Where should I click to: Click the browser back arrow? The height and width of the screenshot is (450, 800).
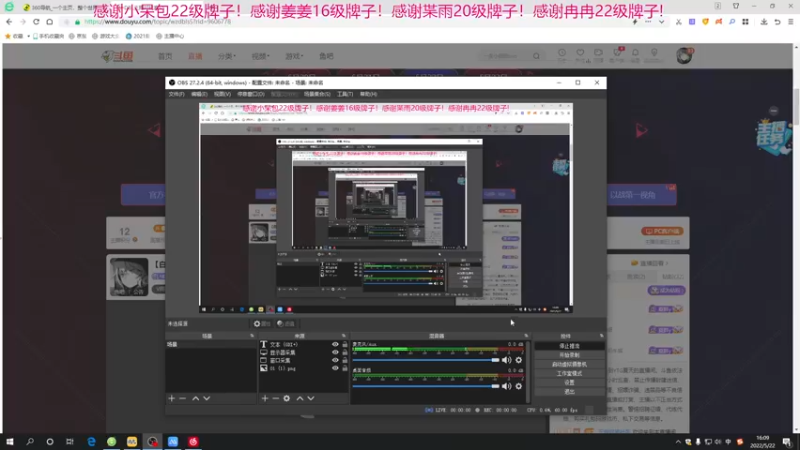[9, 22]
